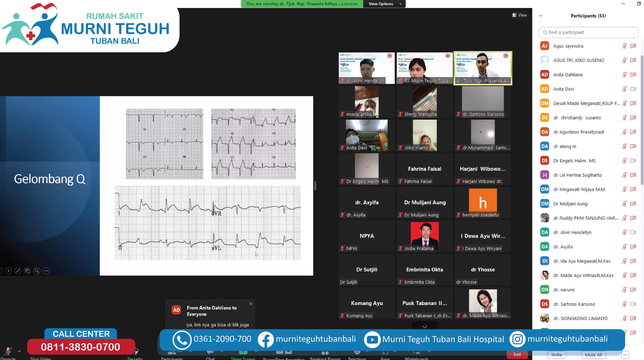Click muted mic icon on Komang Ayu tile
644x360 pixels.
coord(342,316)
